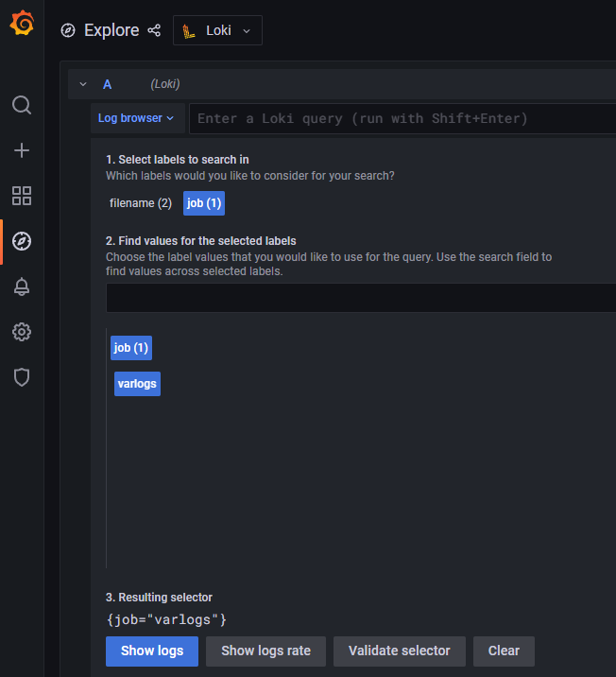Open the Search dashboards magnifier icon
616x677 pixels.
click(x=22, y=105)
